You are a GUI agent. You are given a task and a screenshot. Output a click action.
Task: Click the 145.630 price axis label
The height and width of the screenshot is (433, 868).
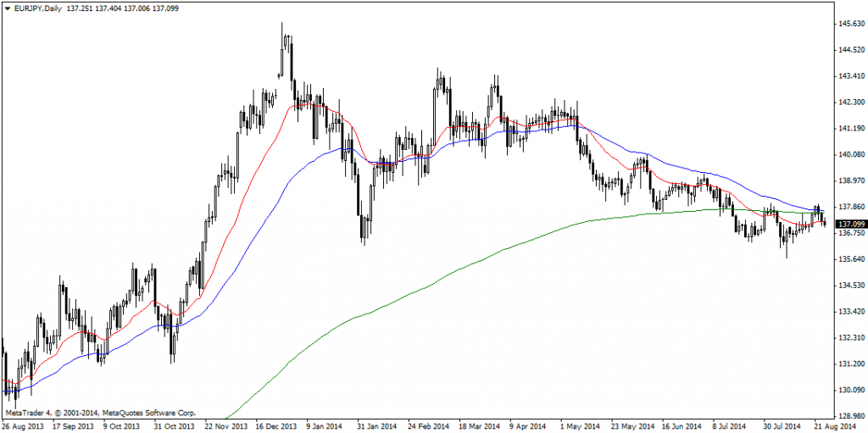click(850, 24)
